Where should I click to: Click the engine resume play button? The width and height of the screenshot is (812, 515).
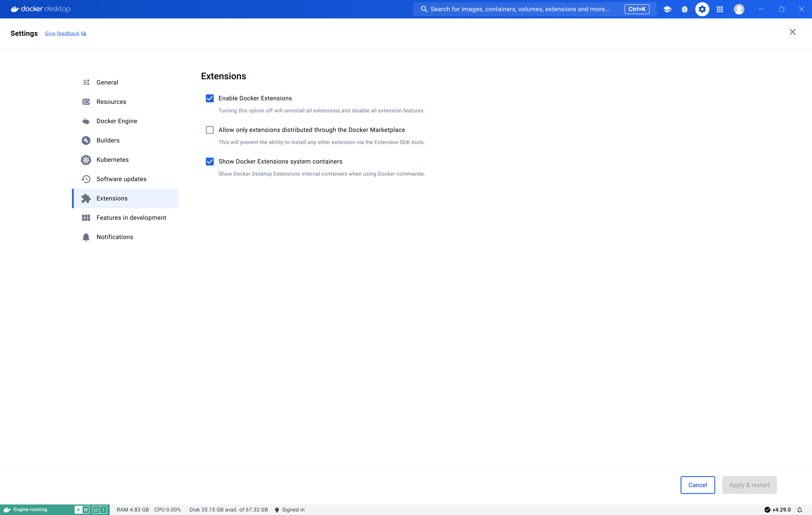[x=78, y=510]
